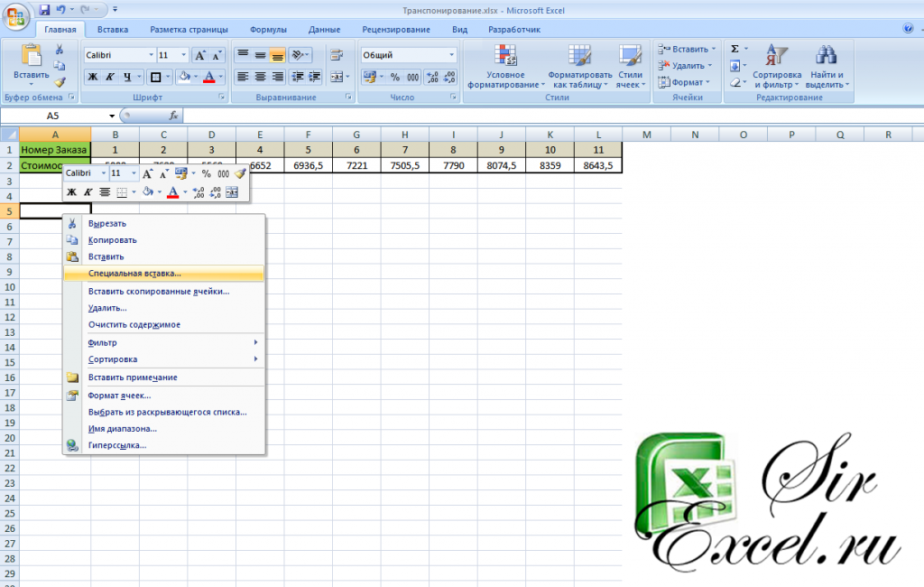Expand the Name Box dropdown arrow
Viewport: 924px width, 587px height.
coord(112,116)
